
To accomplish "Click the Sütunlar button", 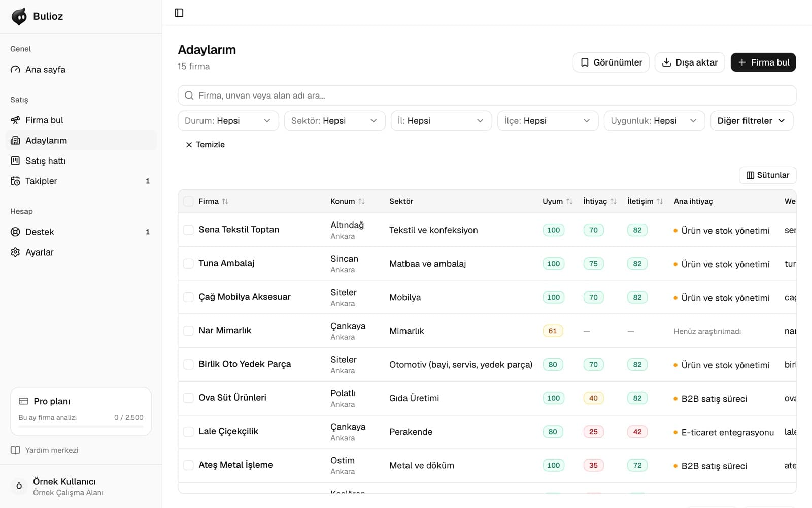I will (x=768, y=175).
